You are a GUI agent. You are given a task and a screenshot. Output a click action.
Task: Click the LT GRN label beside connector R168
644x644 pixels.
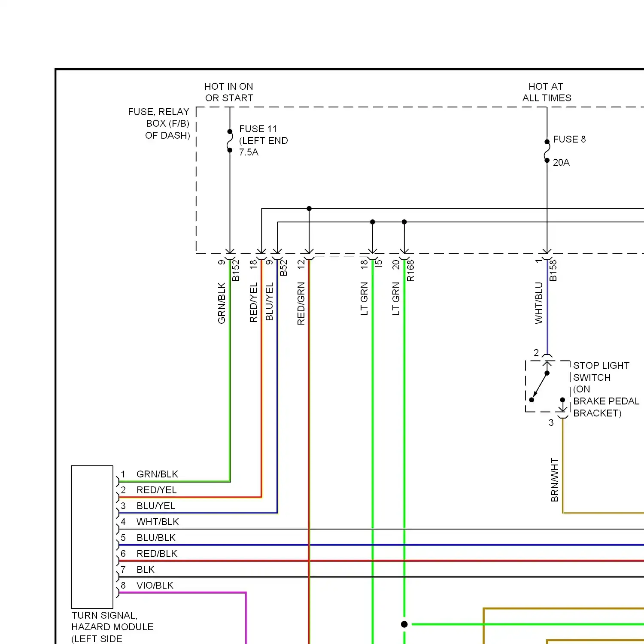tap(396, 299)
